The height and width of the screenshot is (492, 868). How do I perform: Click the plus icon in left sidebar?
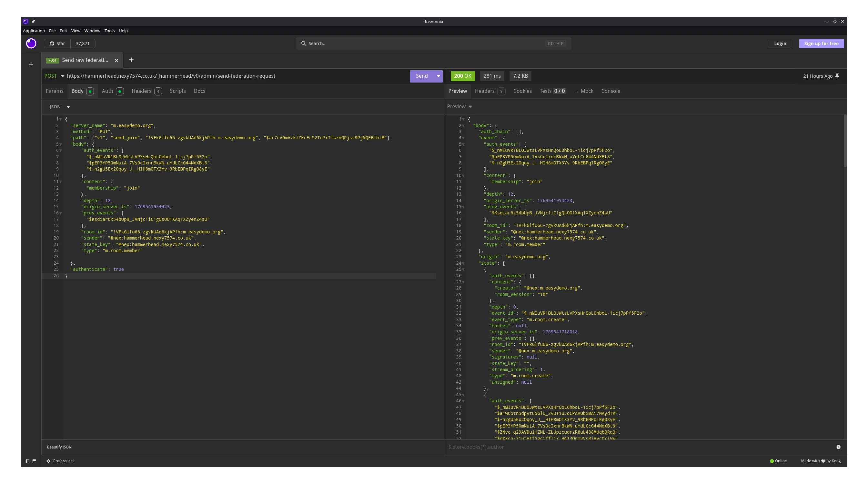31,64
